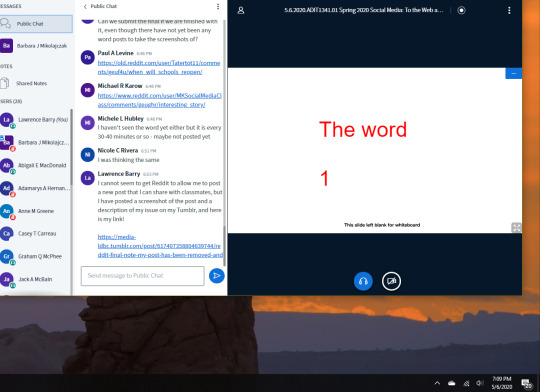Toggle the user list icon in presentation header
Viewport: 540px width, 392px height.
pyautogui.click(x=241, y=10)
